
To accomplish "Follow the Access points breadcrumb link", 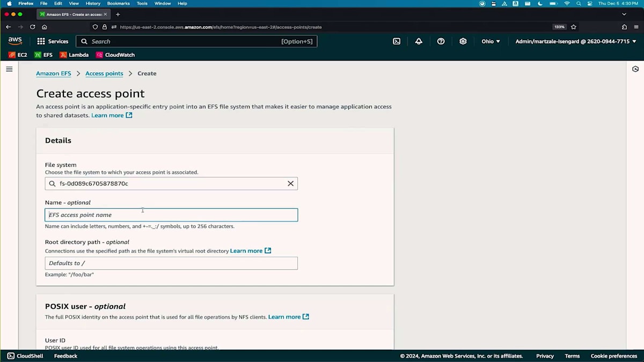I will click(104, 73).
